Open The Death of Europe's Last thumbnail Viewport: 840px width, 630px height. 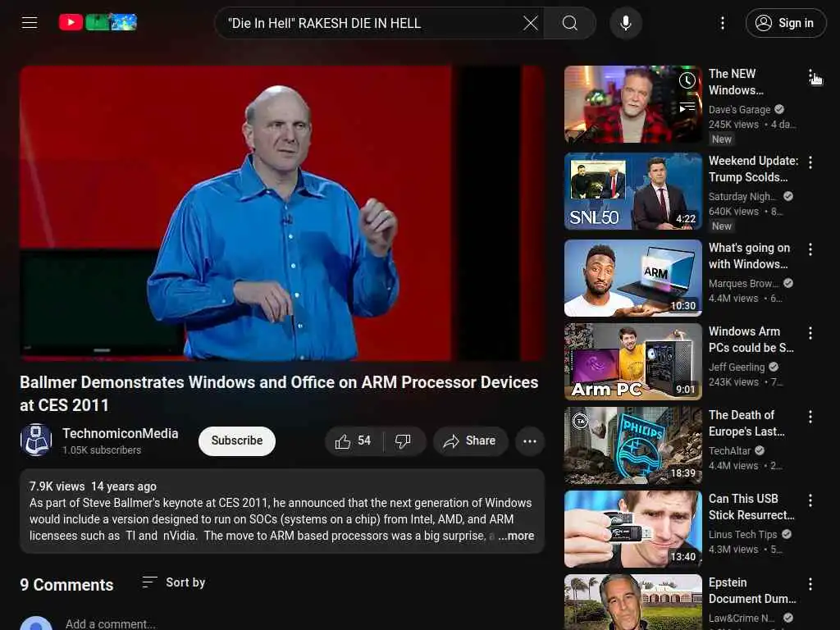click(632, 445)
